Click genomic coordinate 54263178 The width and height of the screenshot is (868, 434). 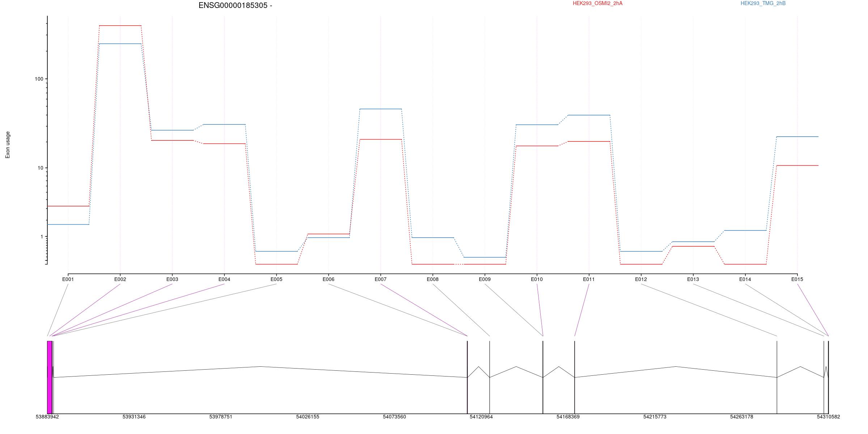[x=742, y=417]
